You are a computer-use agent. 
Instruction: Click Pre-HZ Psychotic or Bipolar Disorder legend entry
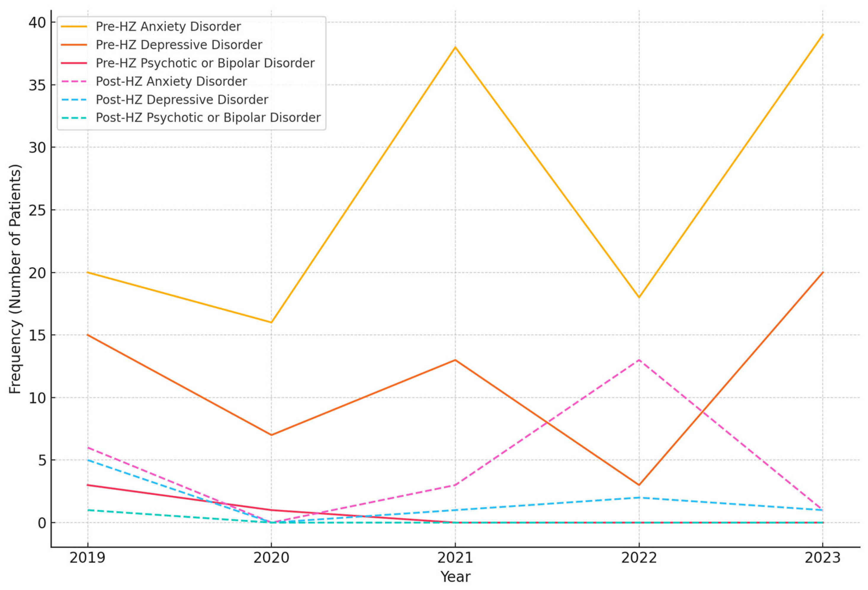point(205,63)
